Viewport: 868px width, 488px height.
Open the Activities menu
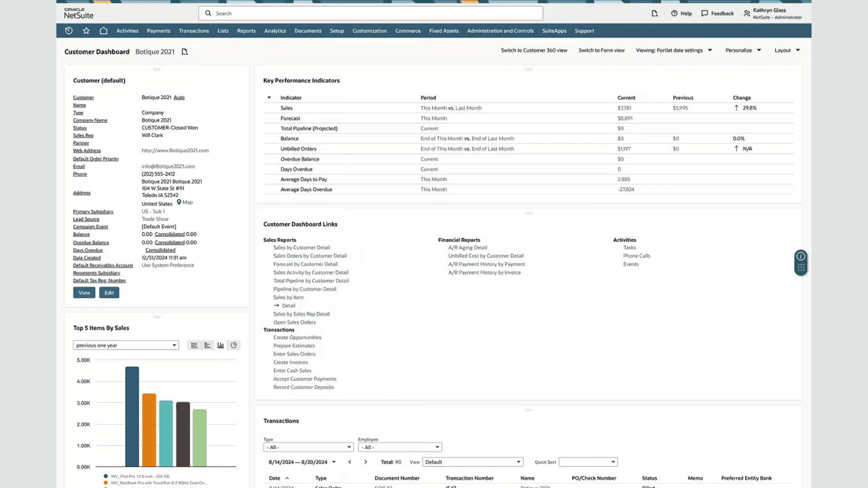[127, 31]
